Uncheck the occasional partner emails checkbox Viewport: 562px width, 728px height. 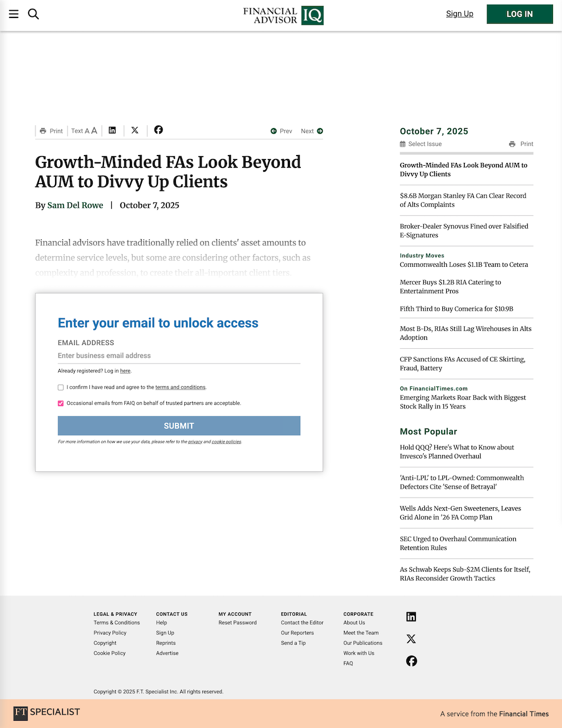[x=61, y=403]
